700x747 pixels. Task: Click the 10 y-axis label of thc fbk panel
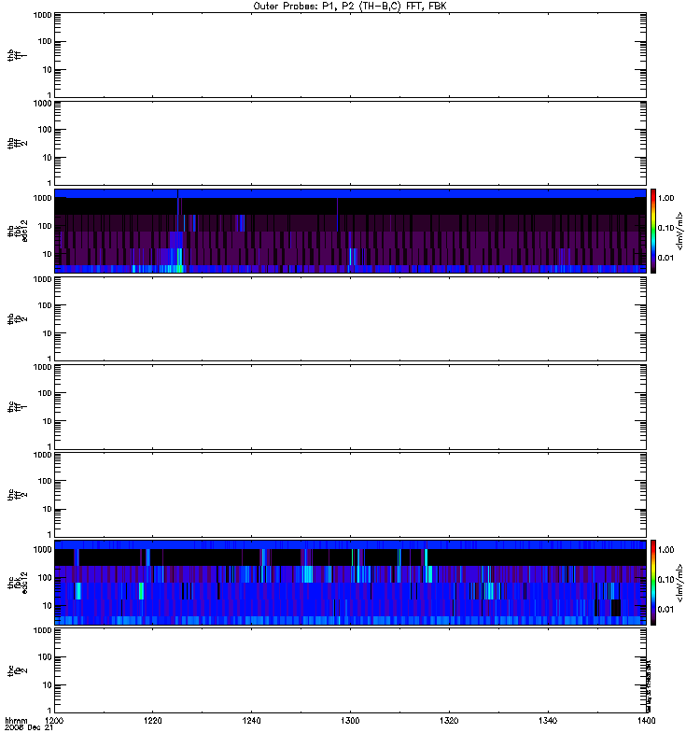[x=48, y=606]
